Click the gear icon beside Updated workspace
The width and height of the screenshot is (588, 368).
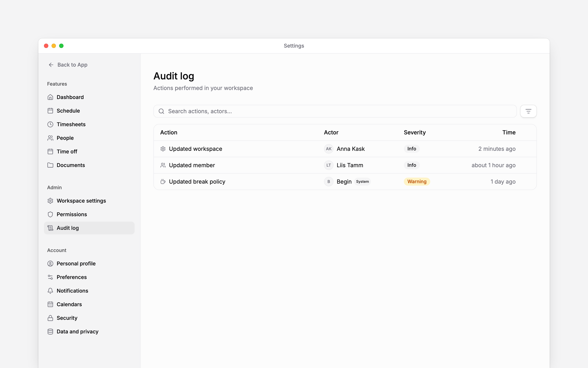(163, 149)
